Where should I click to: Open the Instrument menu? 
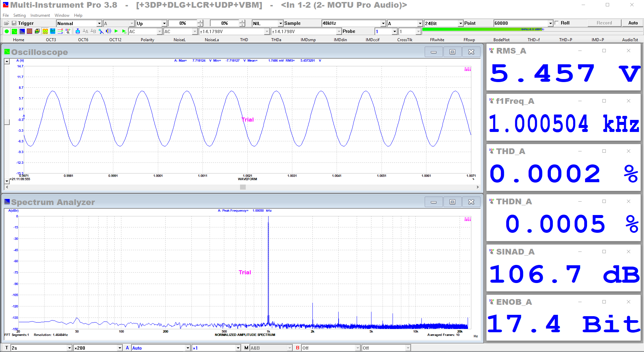coord(40,15)
